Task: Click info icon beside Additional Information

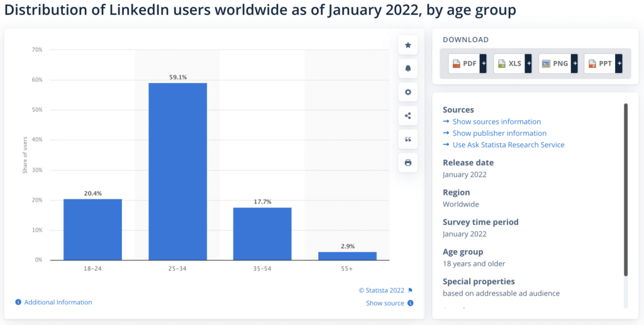Action: (18, 302)
